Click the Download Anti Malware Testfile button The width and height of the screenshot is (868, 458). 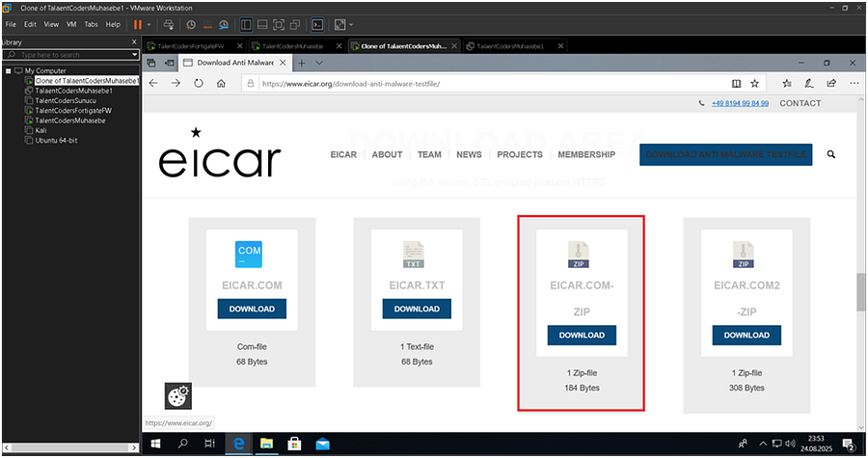[725, 155]
